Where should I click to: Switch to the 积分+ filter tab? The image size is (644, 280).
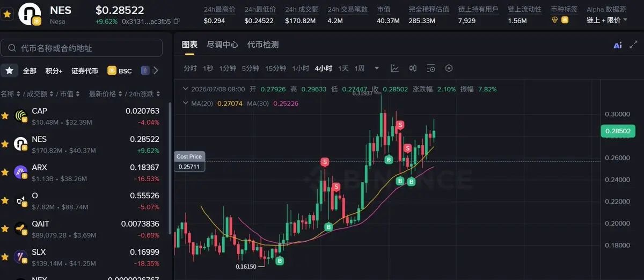tap(54, 71)
